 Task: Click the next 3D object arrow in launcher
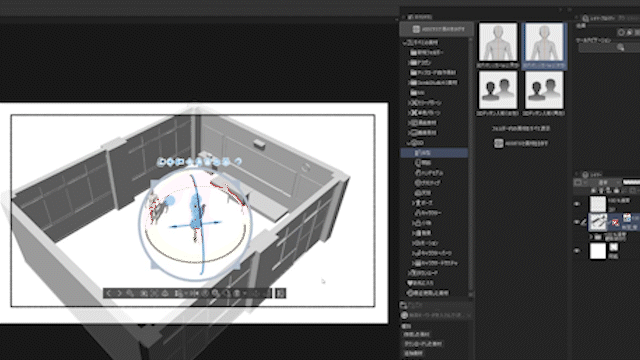[119, 293]
